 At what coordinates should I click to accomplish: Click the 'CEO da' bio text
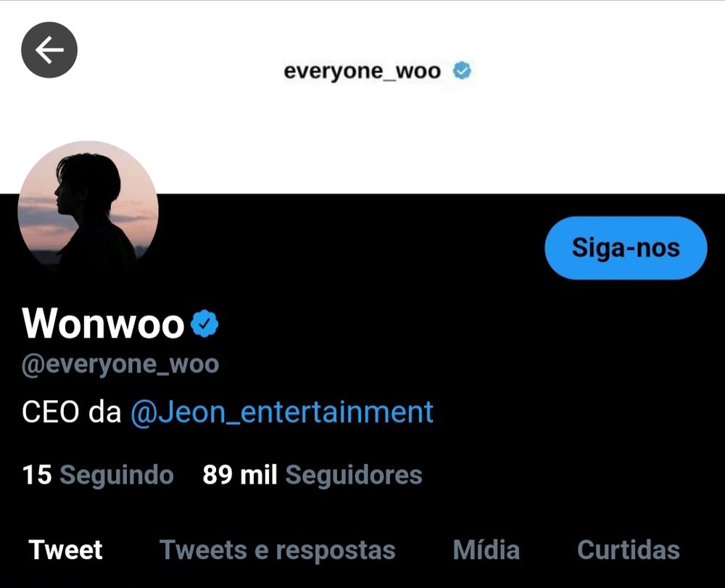pyautogui.click(x=72, y=412)
